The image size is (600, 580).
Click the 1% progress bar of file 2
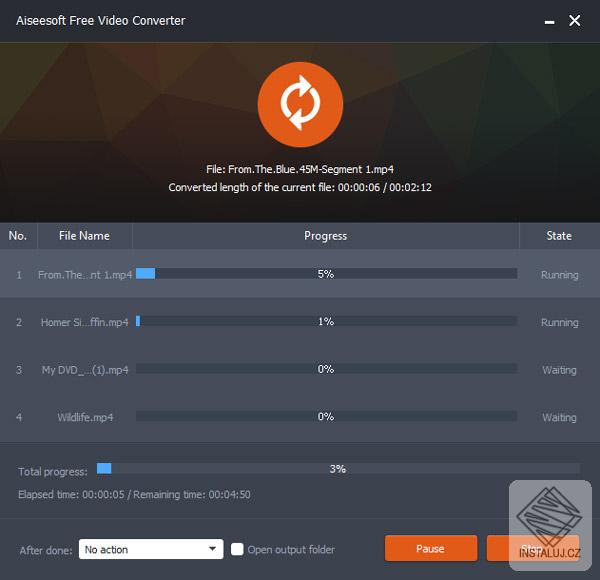point(326,321)
